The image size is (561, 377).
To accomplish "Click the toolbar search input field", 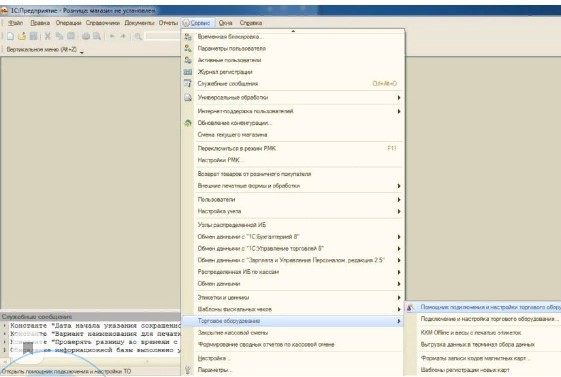I will (x=164, y=36).
